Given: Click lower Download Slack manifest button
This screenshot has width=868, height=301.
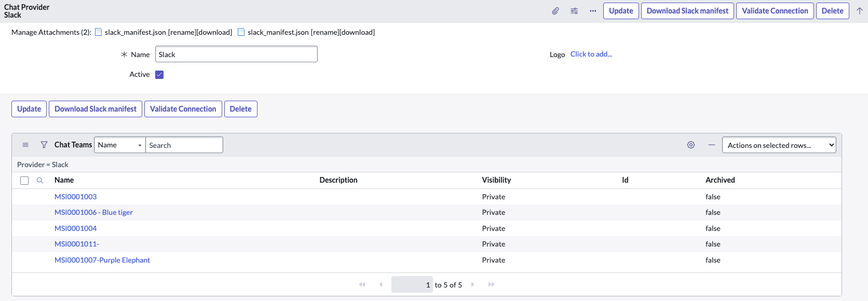Looking at the screenshot, I should (96, 109).
